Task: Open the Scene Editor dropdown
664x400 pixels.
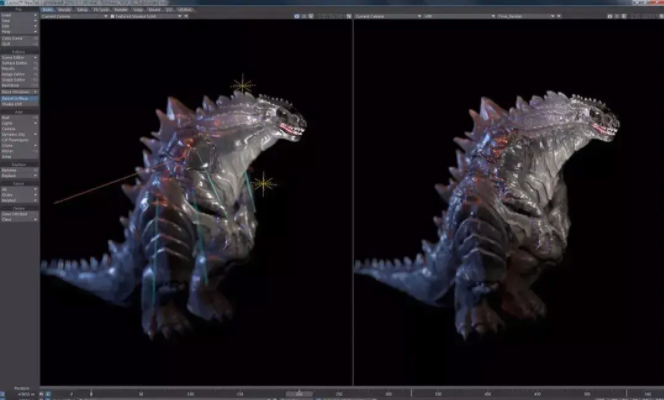Action: point(19,57)
